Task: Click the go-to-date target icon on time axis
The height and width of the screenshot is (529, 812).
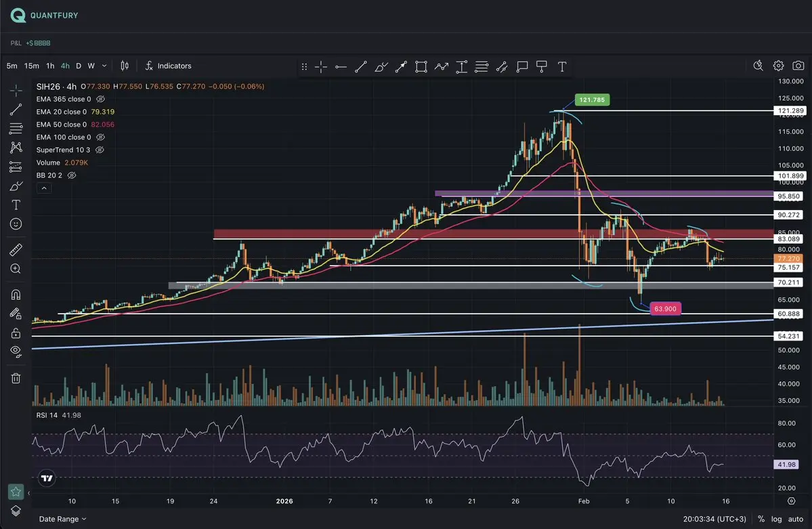Action: coord(791,501)
